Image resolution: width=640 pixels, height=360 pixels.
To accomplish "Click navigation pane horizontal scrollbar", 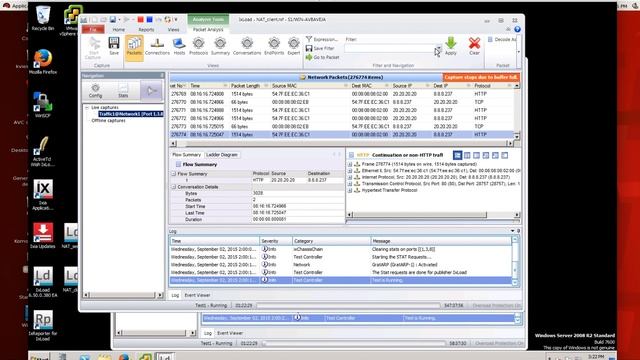I will click(123, 295).
